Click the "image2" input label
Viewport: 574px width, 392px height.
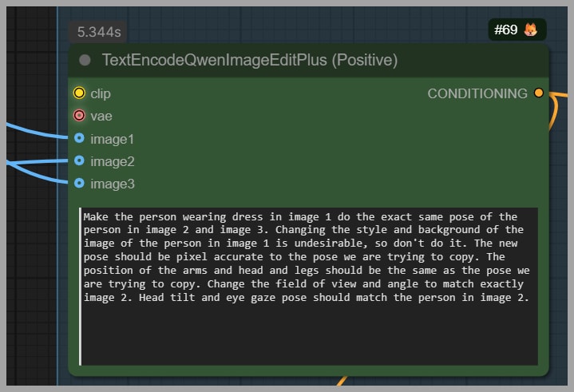[x=113, y=161]
